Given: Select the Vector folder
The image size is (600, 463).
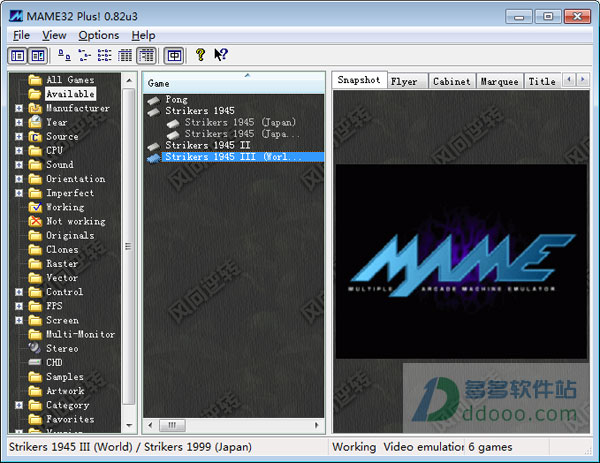Looking at the screenshot, I should point(62,278).
